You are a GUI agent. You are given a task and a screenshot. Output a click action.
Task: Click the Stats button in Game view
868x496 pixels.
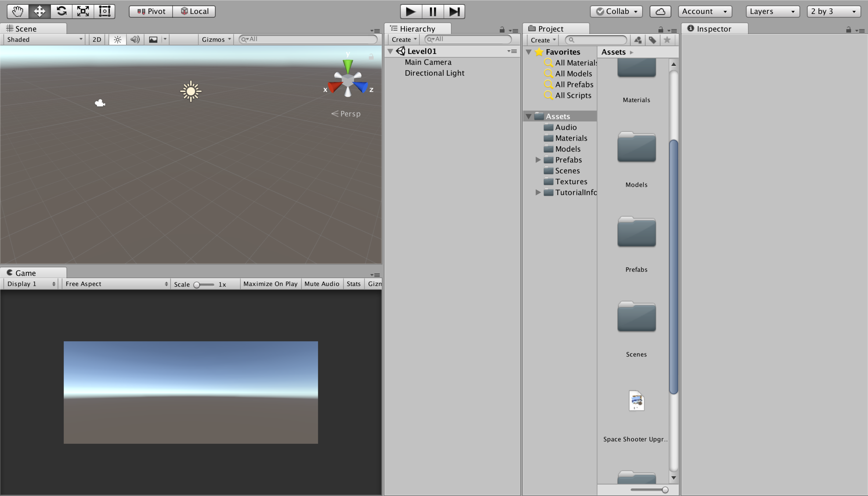353,284
